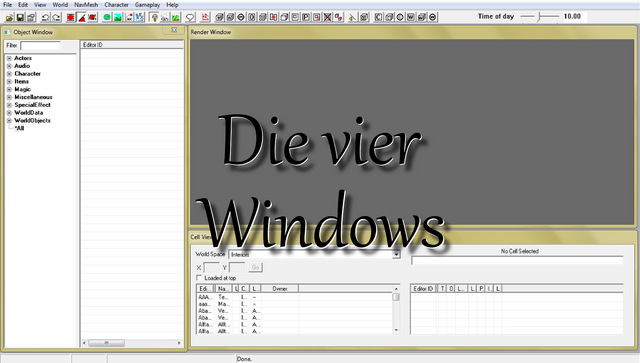Expand the WorldObjects tree category
The height and width of the screenshot is (363, 640).
tap(9, 120)
